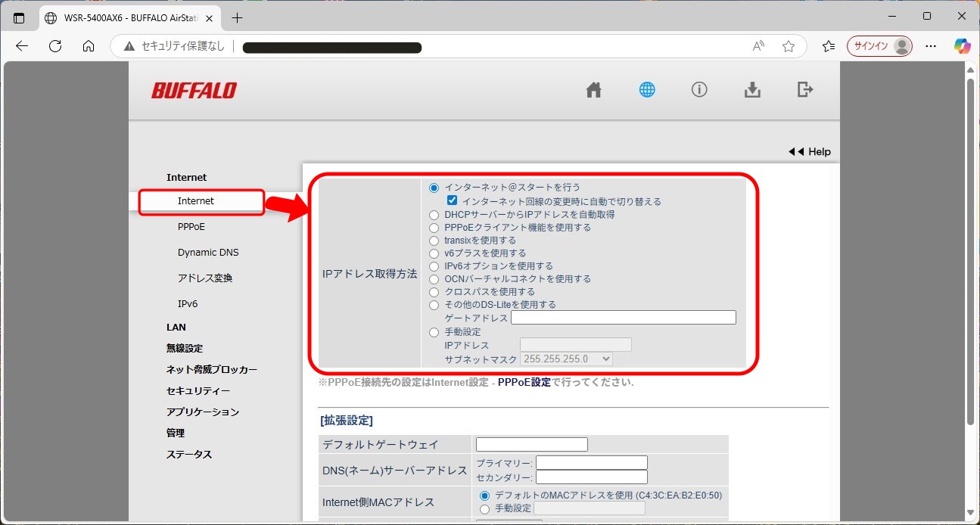Open the globe Internet settings icon

tap(646, 90)
